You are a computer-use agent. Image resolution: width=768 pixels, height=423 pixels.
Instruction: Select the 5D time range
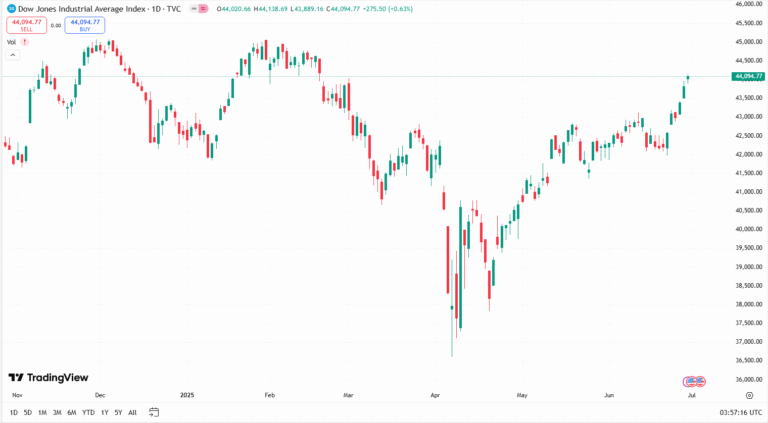[28, 412]
